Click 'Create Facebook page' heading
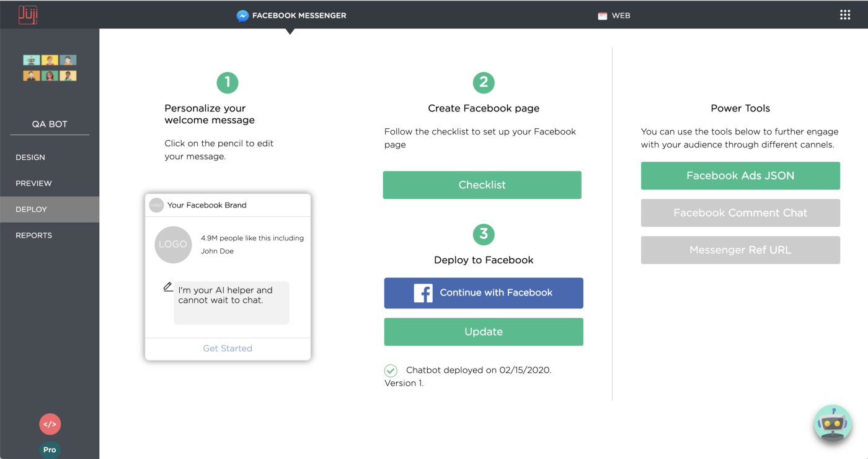This screenshot has width=868, height=459. pos(484,108)
